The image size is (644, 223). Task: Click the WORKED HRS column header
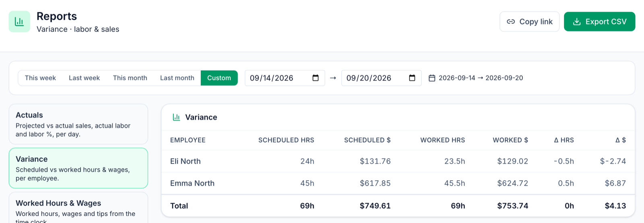(x=443, y=140)
